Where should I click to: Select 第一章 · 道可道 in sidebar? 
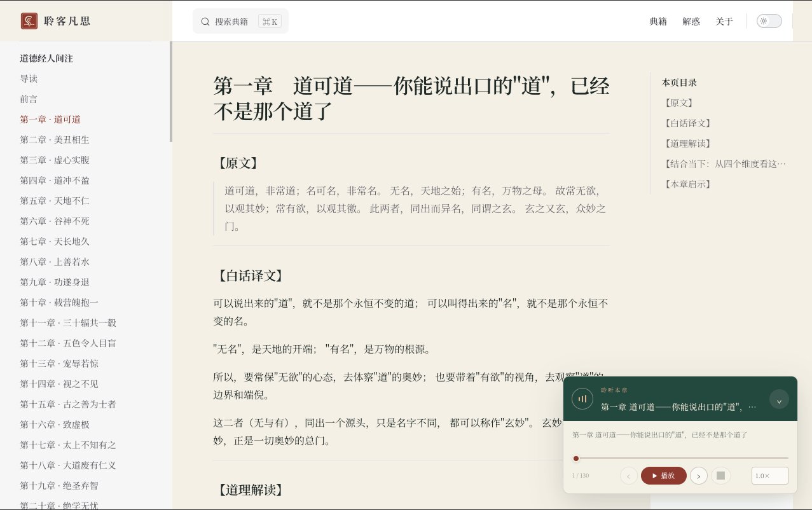tap(50, 120)
